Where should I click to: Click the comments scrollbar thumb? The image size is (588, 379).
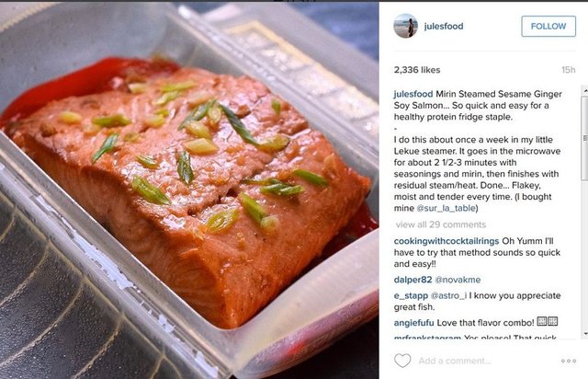585,138
